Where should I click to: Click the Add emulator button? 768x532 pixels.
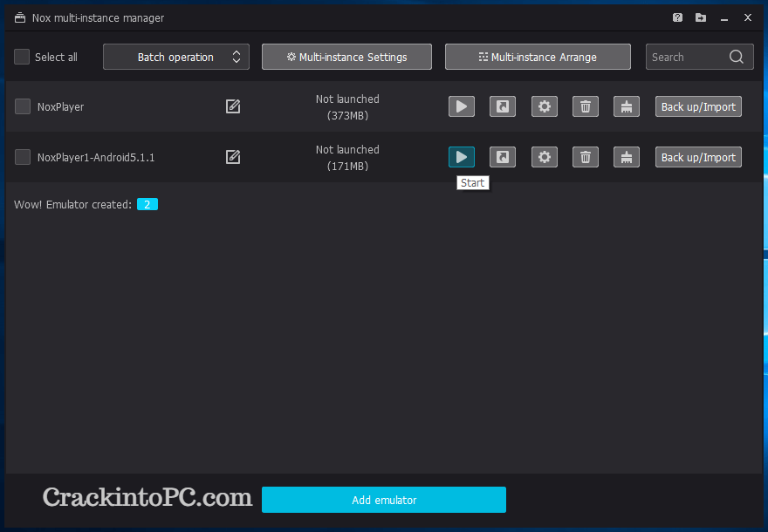[x=384, y=500]
